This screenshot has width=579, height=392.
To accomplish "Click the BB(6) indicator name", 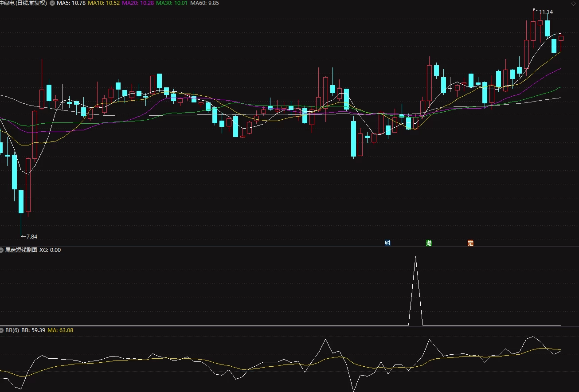I will [x=12, y=330].
